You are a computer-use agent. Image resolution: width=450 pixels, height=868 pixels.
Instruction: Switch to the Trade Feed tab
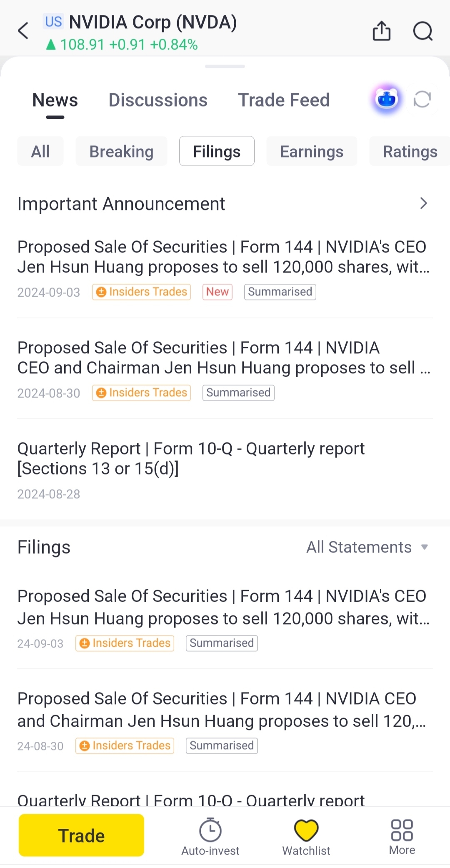pos(284,100)
